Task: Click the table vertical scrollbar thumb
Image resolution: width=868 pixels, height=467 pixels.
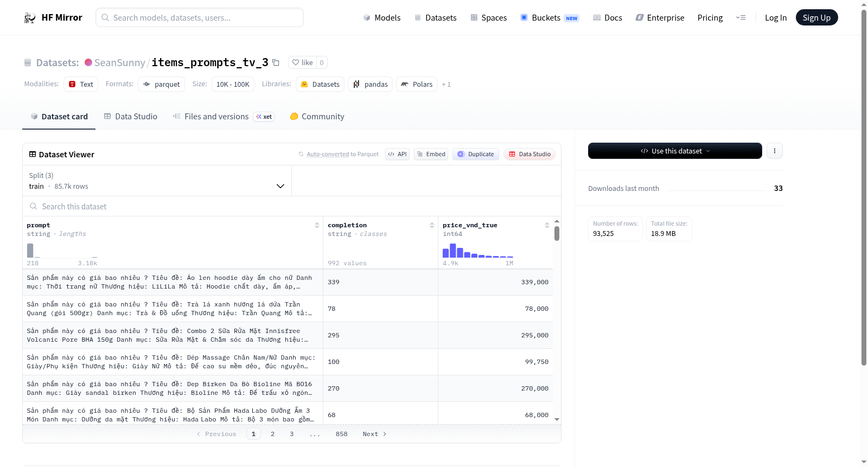Action: 557,234
